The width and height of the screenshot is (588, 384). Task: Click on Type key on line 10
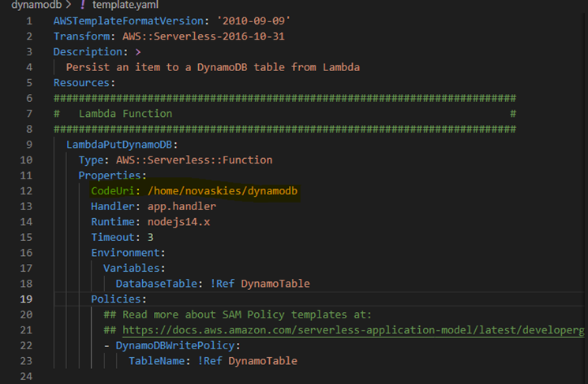click(91, 160)
